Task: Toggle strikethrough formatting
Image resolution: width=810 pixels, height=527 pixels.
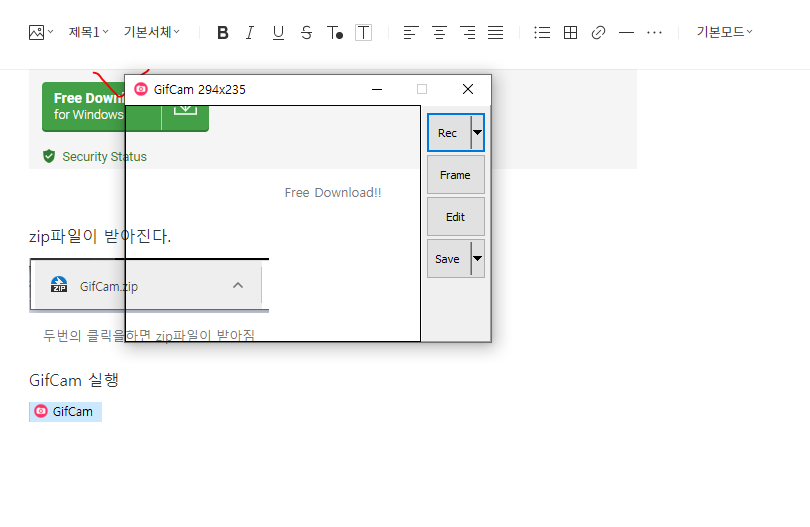Action: [x=306, y=33]
